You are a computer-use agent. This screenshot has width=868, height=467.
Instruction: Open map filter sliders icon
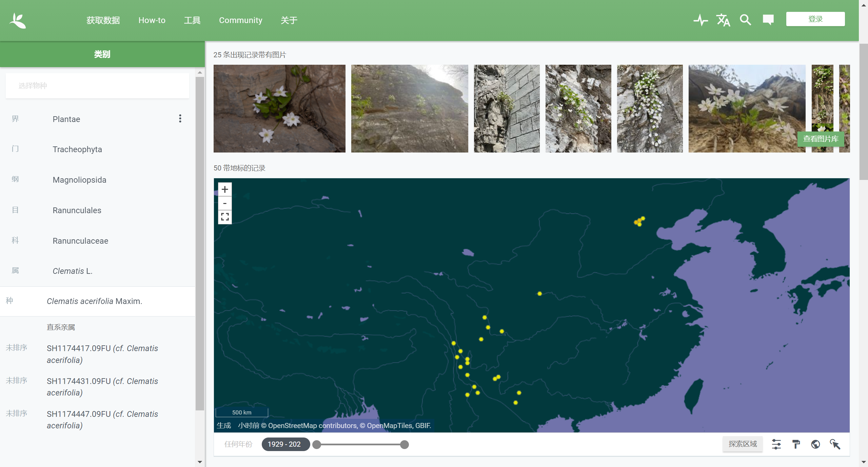776,444
